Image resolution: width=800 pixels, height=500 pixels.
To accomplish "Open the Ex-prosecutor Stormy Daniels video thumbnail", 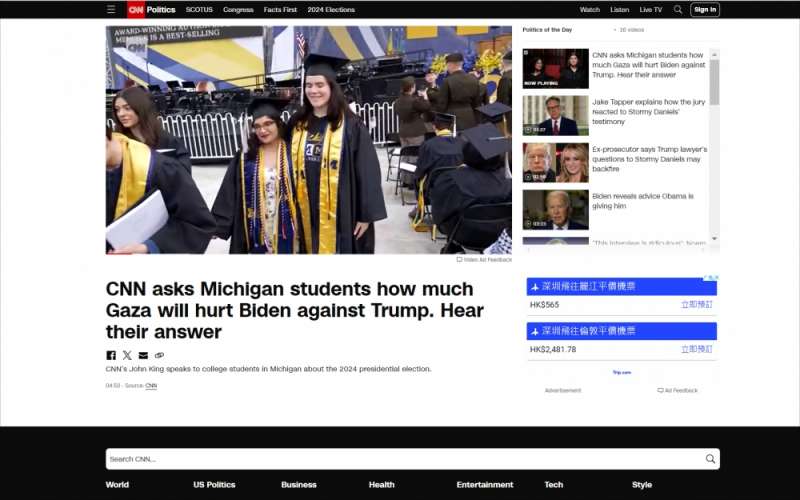I will coord(555,163).
